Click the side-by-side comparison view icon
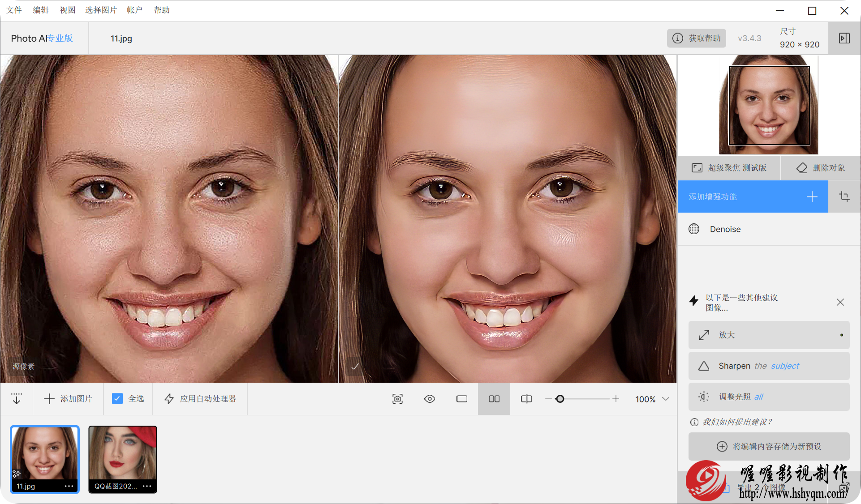Viewport: 861px width, 504px height. pyautogui.click(x=494, y=399)
